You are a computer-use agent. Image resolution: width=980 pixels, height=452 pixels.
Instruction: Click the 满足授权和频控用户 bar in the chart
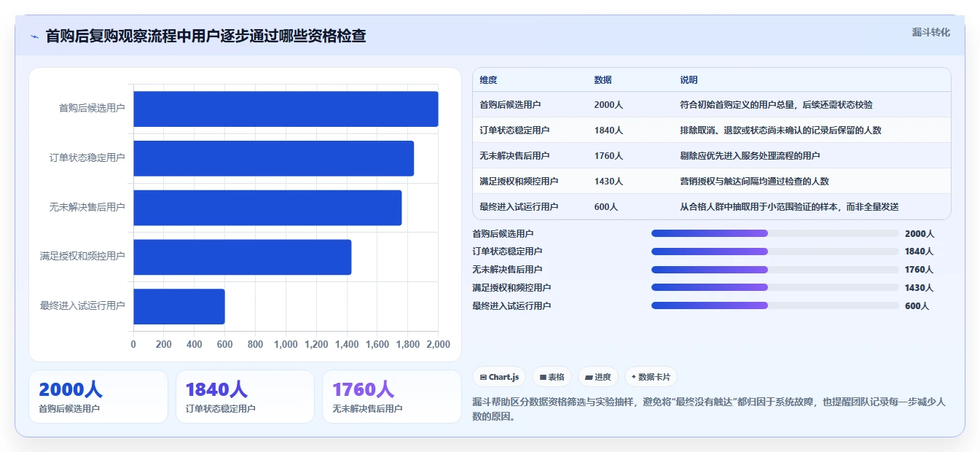(243, 257)
